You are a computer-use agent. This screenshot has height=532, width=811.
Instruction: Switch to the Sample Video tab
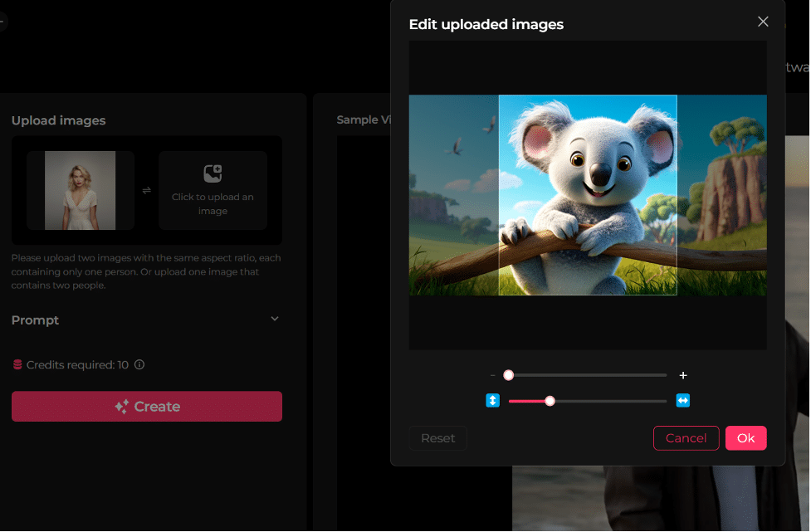click(x=366, y=119)
